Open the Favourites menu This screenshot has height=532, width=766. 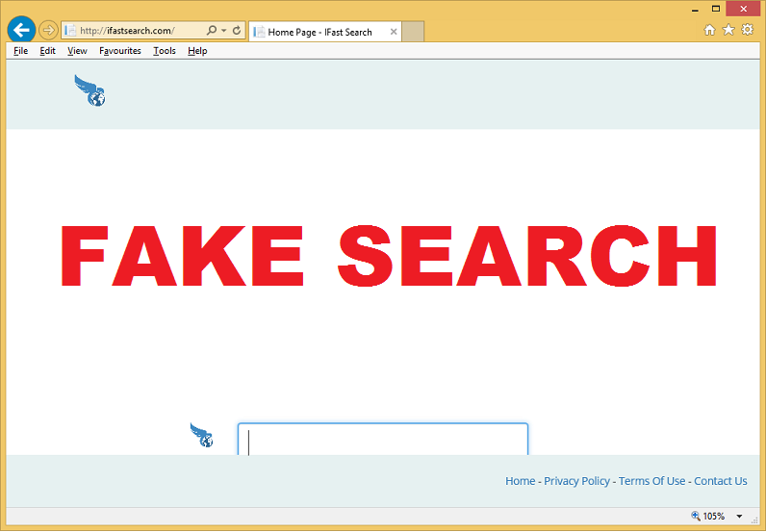point(119,51)
